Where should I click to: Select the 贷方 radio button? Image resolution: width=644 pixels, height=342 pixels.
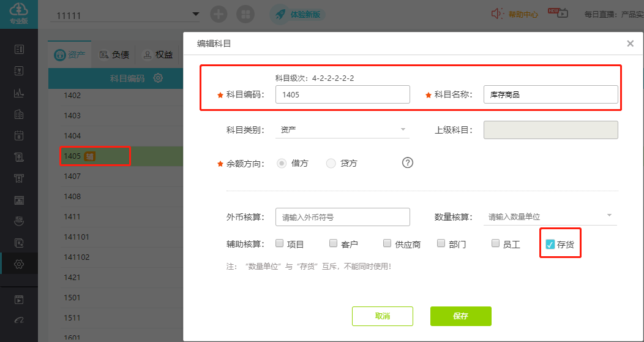point(331,163)
